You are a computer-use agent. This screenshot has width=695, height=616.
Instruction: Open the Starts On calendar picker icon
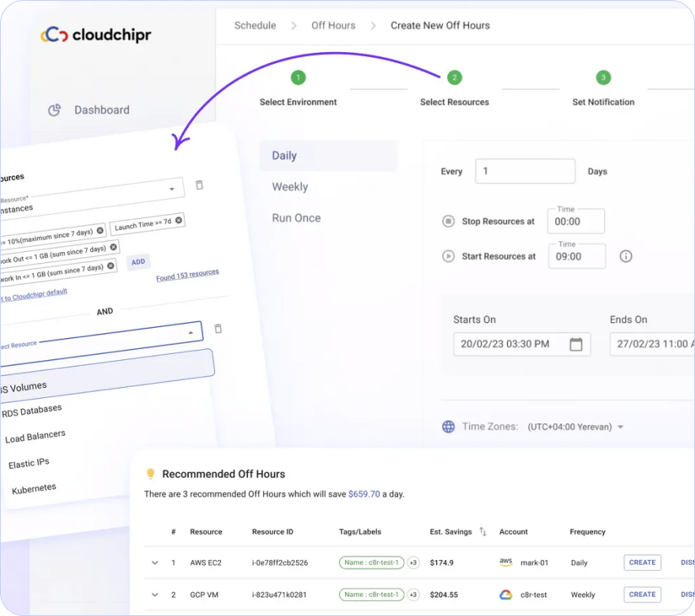click(576, 344)
